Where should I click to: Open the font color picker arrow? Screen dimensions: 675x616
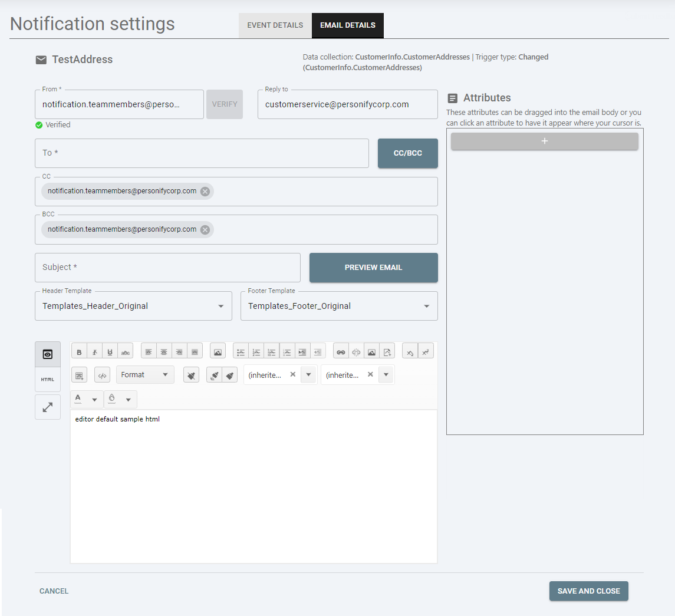95,400
